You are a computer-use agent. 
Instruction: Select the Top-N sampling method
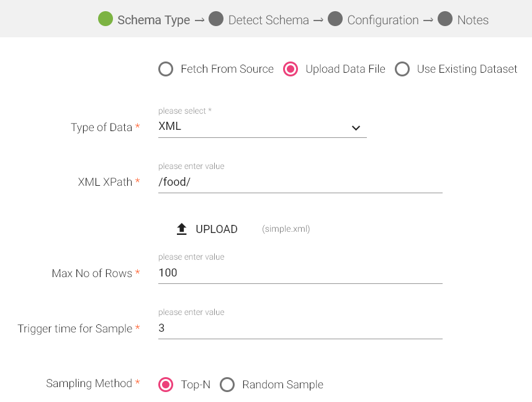pyautogui.click(x=166, y=385)
